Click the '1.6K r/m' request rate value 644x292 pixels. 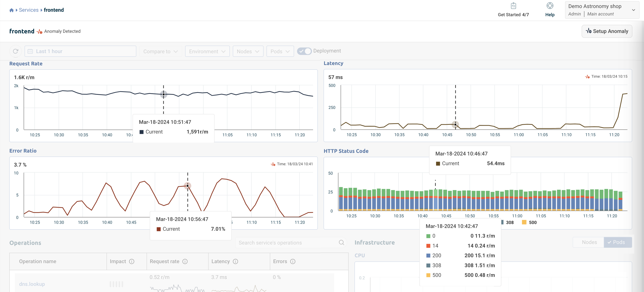(24, 77)
